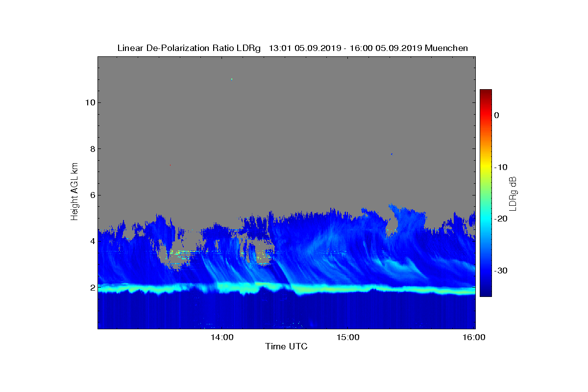Click the '2' height tick label

pyautogui.click(x=92, y=288)
